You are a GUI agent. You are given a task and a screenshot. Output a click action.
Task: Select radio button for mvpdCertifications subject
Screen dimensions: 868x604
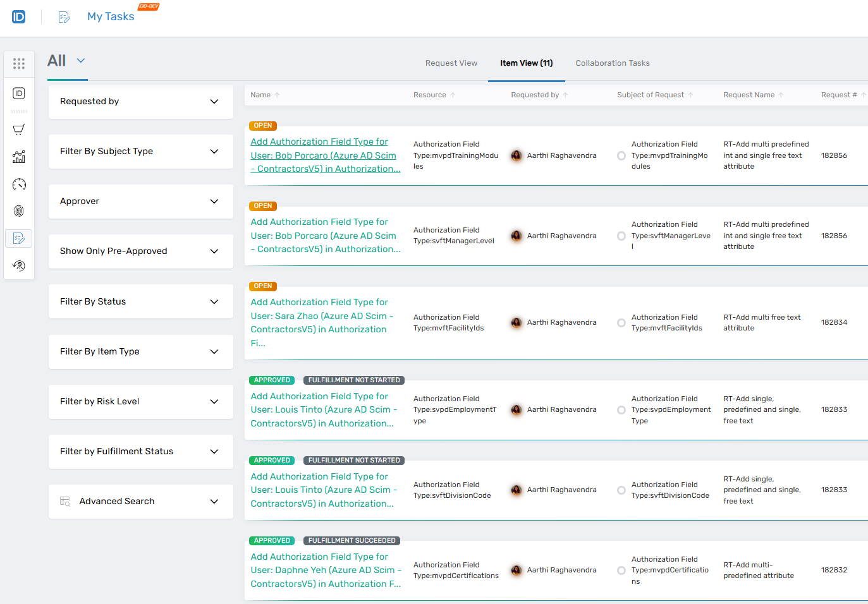(x=621, y=569)
